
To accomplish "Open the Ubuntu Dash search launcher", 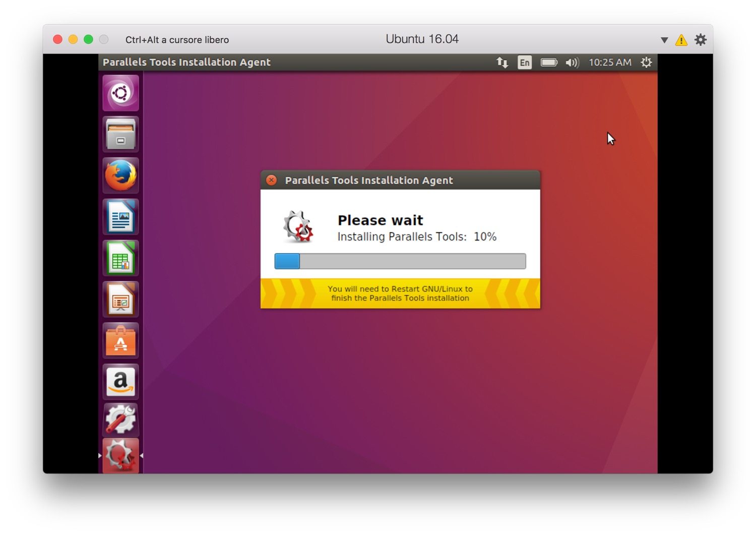I will coord(120,93).
